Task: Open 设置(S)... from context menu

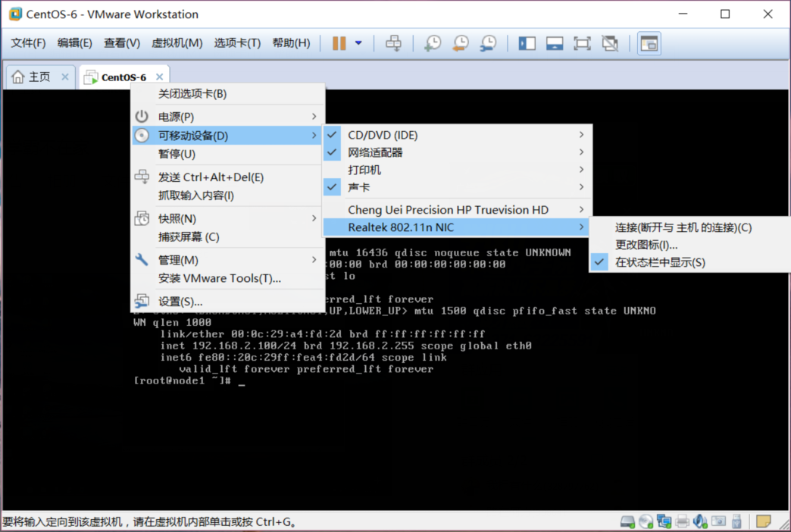Action: [227, 302]
